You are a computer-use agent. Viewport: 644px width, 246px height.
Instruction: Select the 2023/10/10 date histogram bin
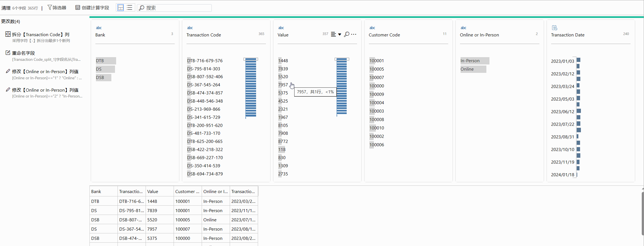pyautogui.click(x=578, y=149)
